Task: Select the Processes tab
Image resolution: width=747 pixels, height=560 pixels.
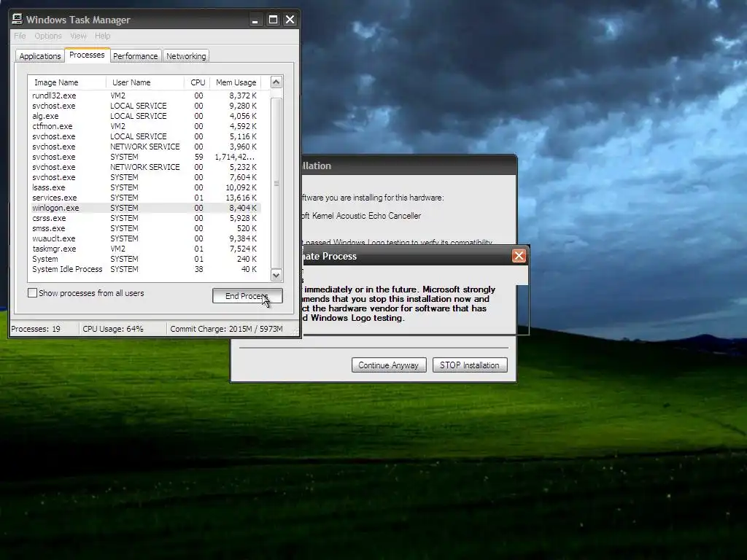Action: [87, 55]
